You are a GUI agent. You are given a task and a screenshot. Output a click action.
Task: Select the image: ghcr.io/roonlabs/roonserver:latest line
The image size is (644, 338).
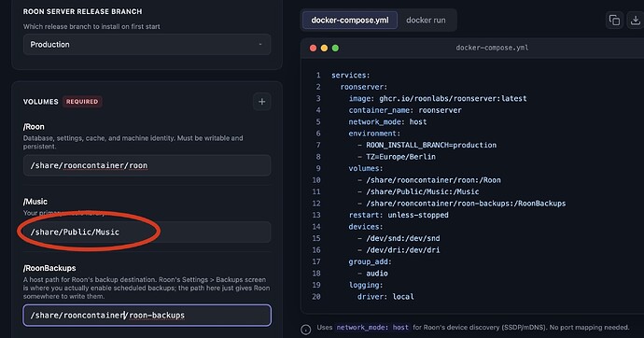click(438, 99)
